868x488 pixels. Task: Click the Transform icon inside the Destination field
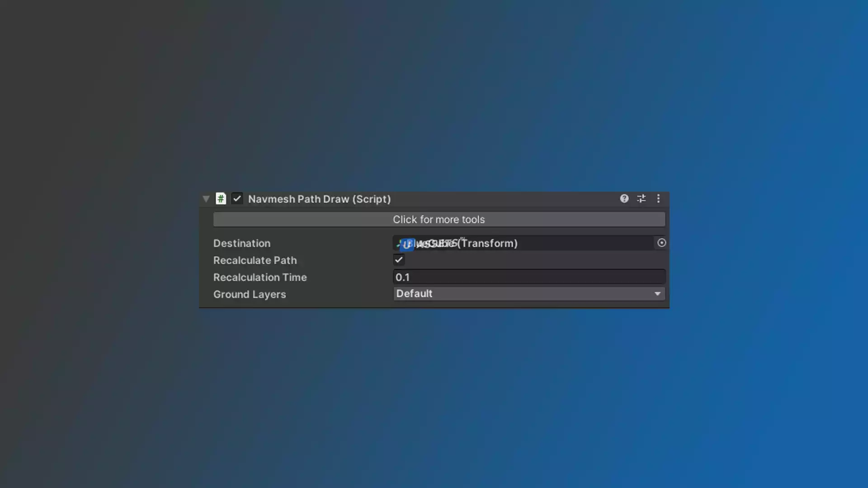[398, 244]
